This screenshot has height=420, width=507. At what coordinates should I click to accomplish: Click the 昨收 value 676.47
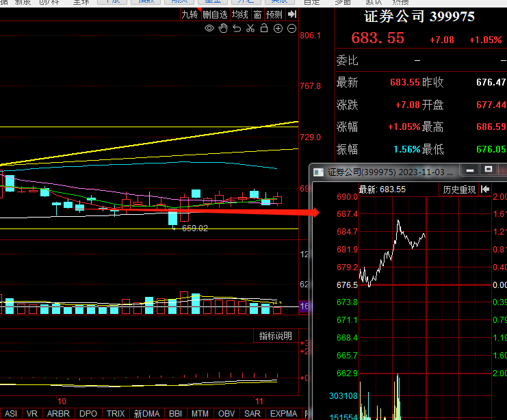point(491,82)
